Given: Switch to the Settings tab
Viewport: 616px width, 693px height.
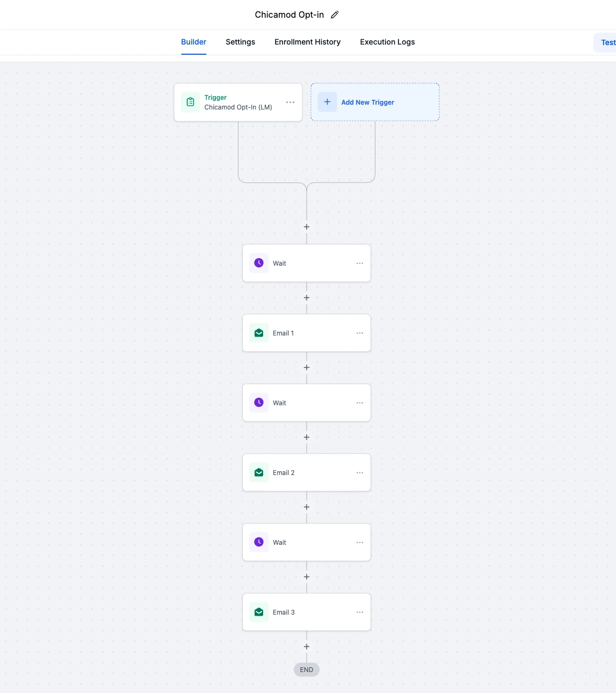Looking at the screenshot, I should [240, 42].
